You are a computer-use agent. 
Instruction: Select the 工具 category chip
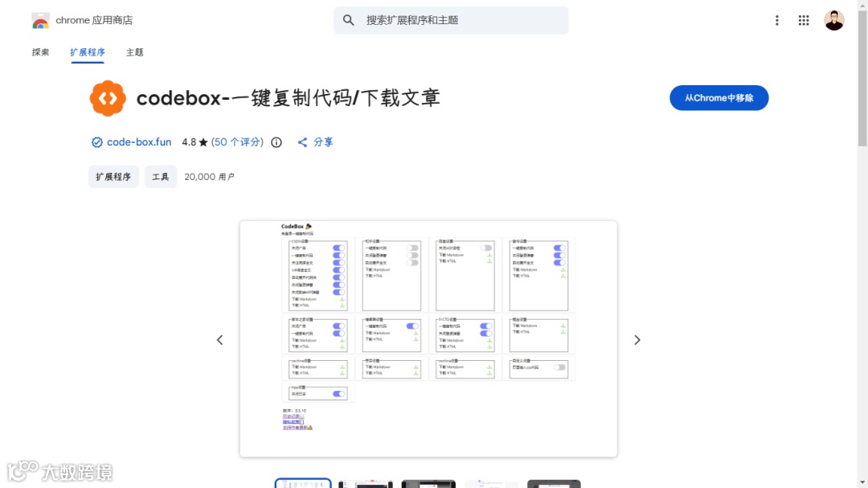pyautogui.click(x=161, y=177)
